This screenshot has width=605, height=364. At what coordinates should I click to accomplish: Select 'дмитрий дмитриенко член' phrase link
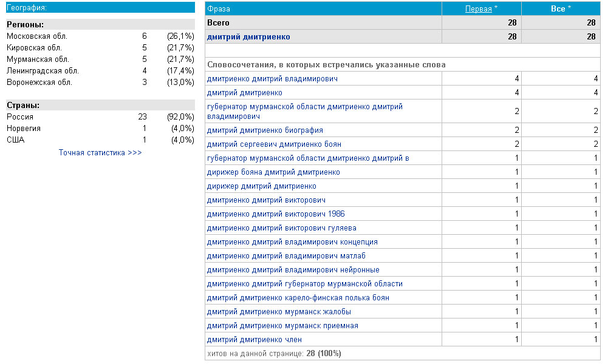(x=254, y=340)
